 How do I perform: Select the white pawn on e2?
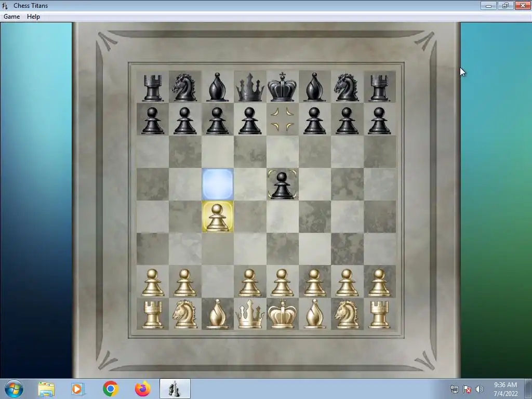pyautogui.click(x=282, y=283)
